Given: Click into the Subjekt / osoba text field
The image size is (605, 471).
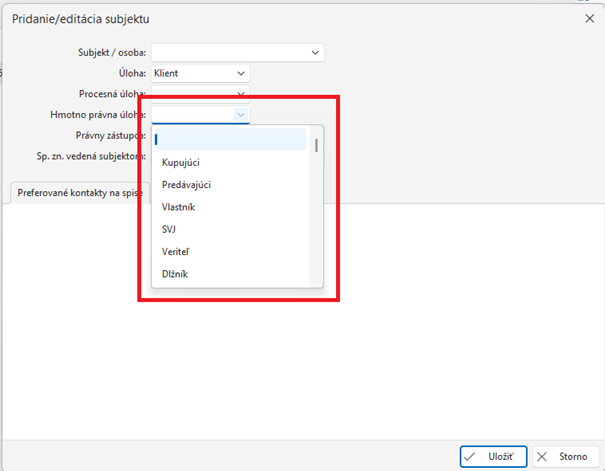Looking at the screenshot, I should click(230, 52).
